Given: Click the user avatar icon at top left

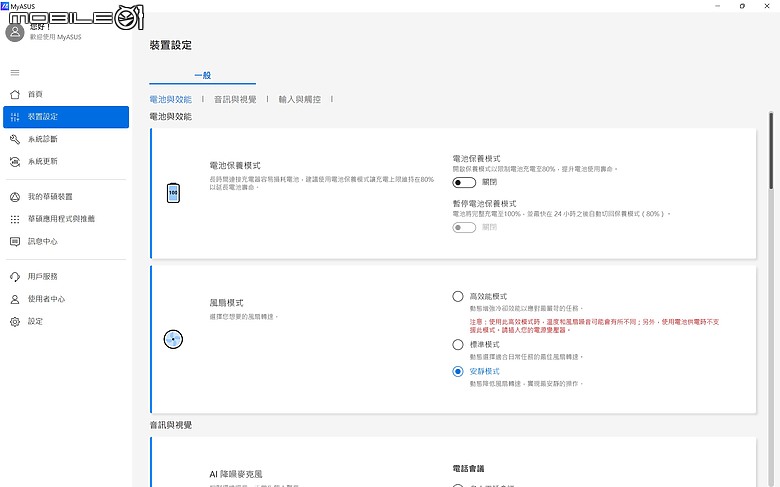Looking at the screenshot, I should [x=15, y=32].
